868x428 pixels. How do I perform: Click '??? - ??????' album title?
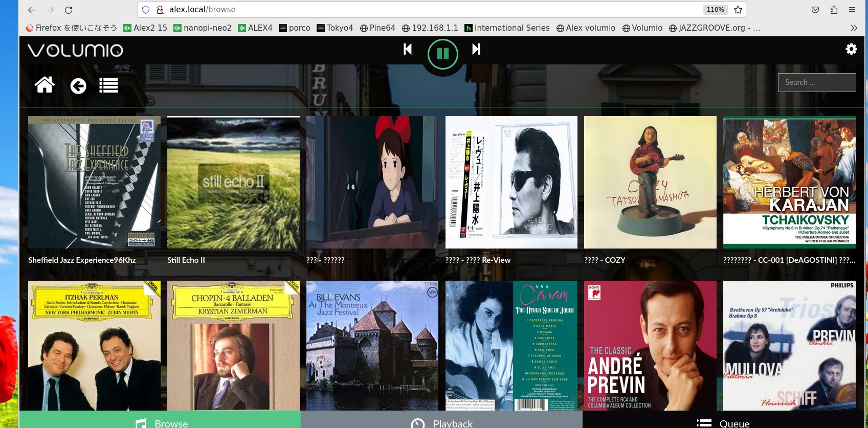(325, 260)
